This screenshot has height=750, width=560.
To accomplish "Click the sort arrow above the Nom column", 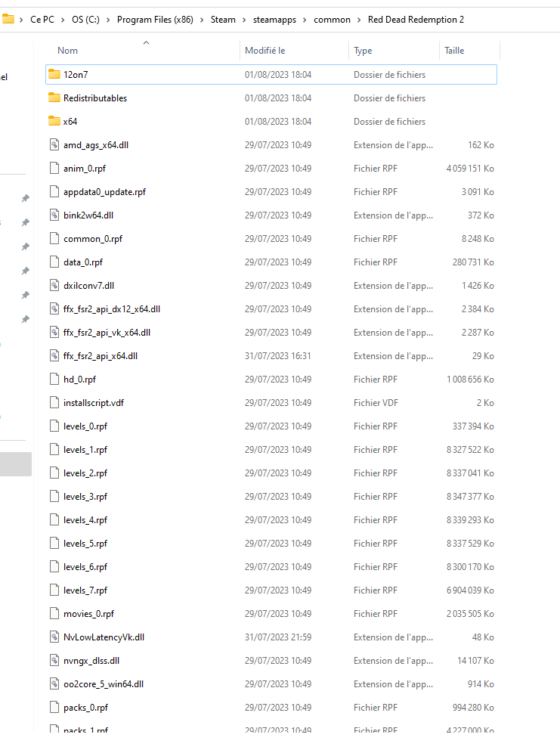I will coord(147,42).
